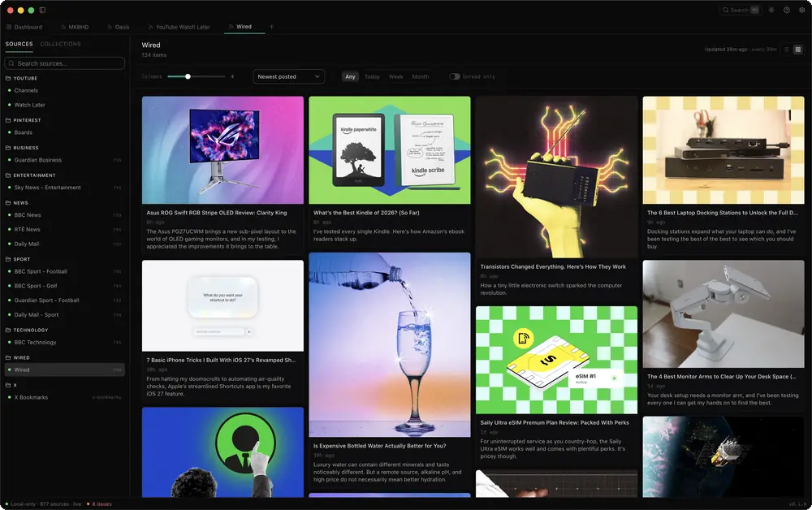Viewport: 812px width, 510px height.
Task: Click the Pinterest folder icon
Action: 8,120
